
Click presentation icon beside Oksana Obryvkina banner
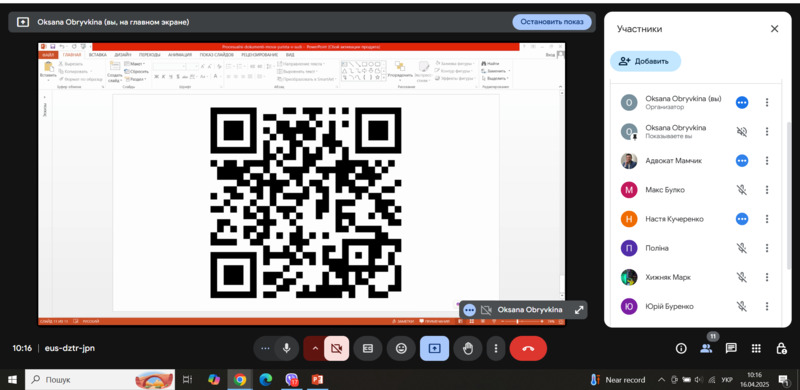click(22, 22)
